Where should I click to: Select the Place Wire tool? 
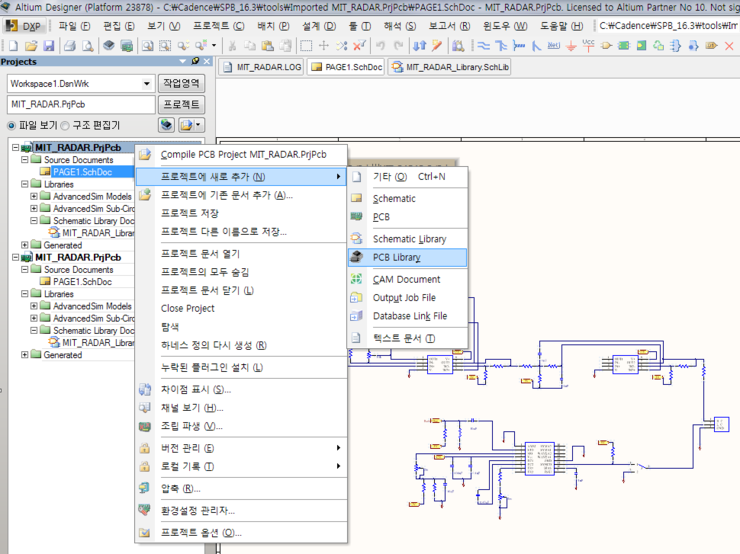[484, 46]
